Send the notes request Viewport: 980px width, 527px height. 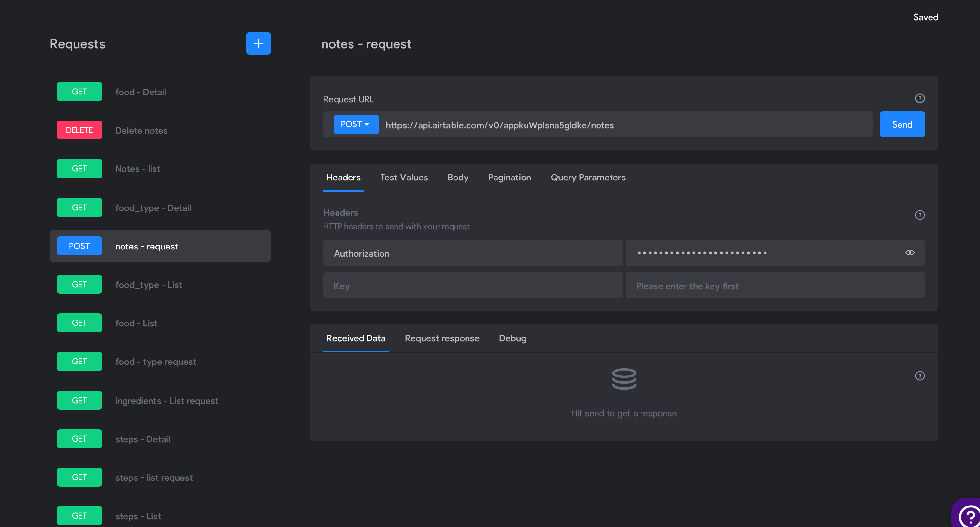(x=902, y=124)
